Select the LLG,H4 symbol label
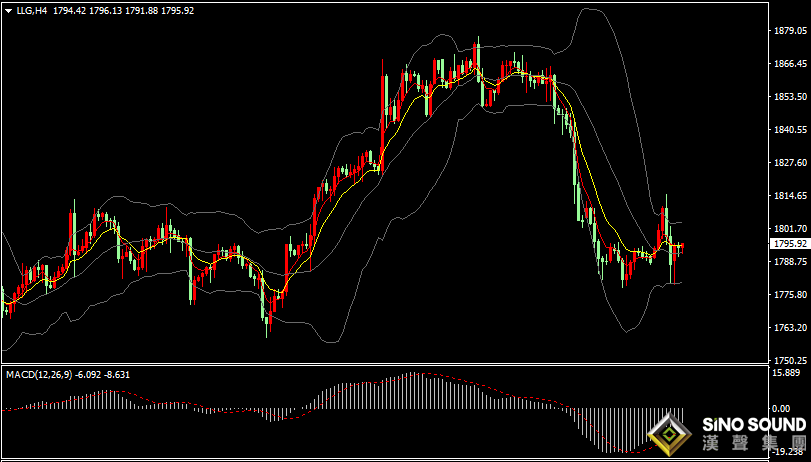The height and width of the screenshot is (462, 811). [32, 10]
